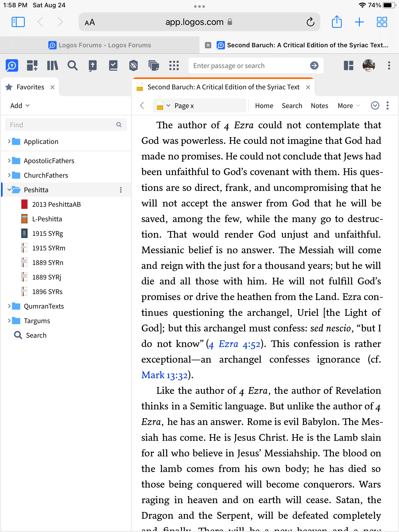Reload the app.logos.com page
This screenshot has width=399, height=532.
point(310,22)
